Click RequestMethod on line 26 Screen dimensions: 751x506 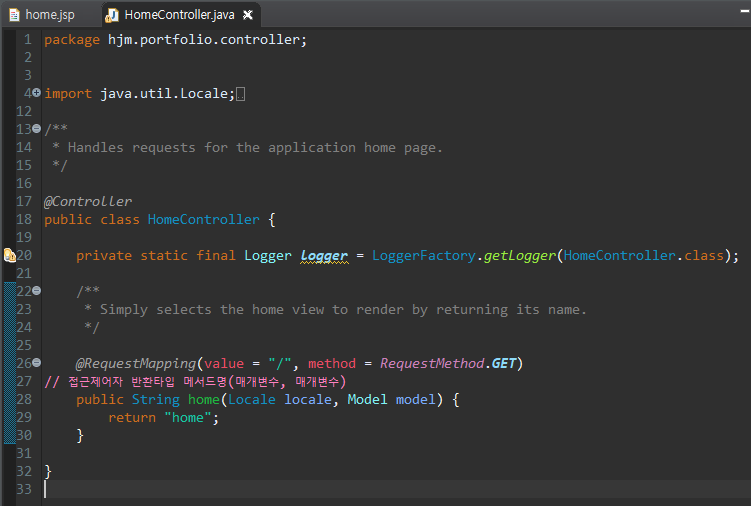click(x=432, y=363)
